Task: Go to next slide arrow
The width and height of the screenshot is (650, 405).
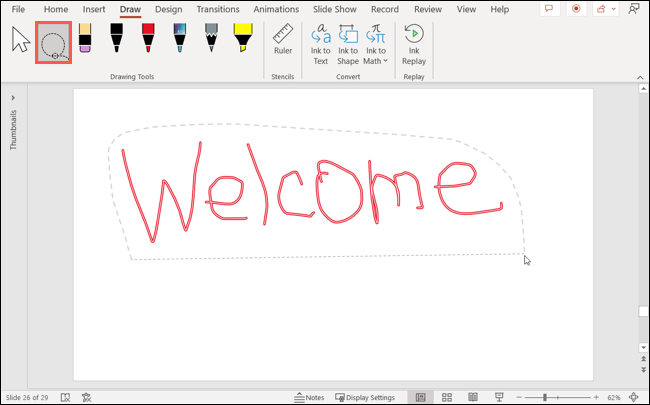Action: pyautogui.click(x=643, y=369)
